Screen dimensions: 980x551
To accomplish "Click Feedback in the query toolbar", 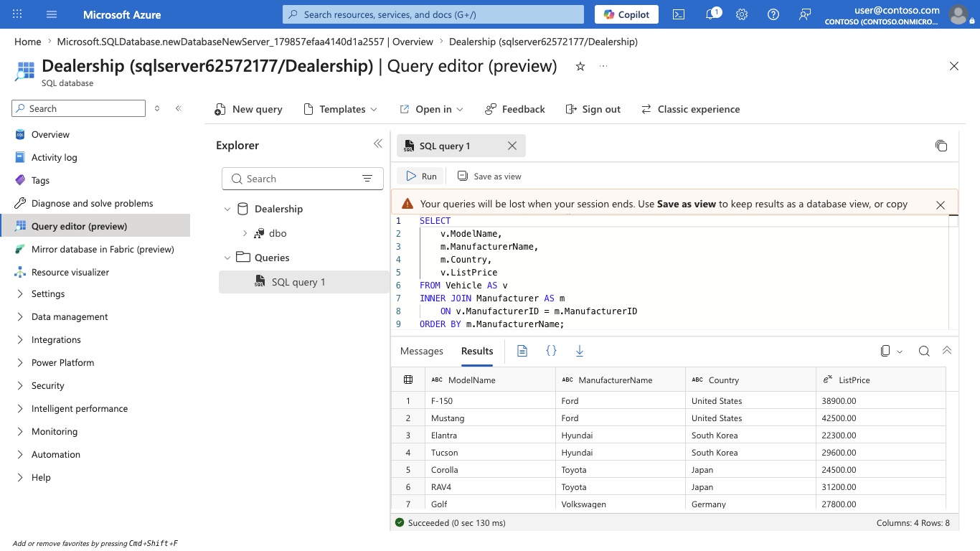I will point(515,109).
